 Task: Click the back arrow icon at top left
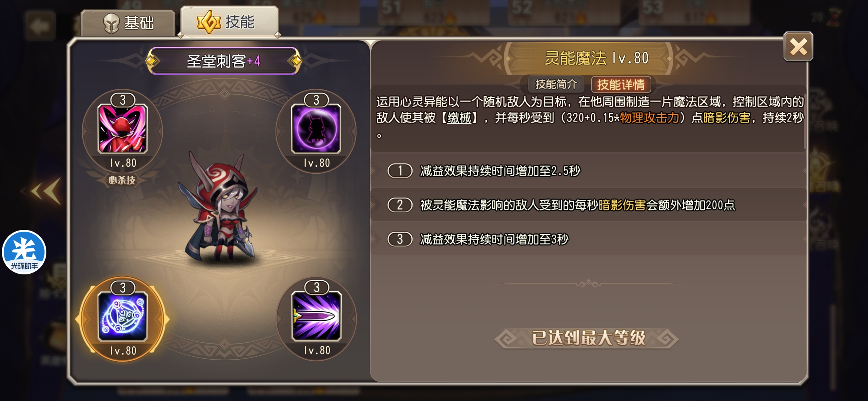tap(40, 26)
